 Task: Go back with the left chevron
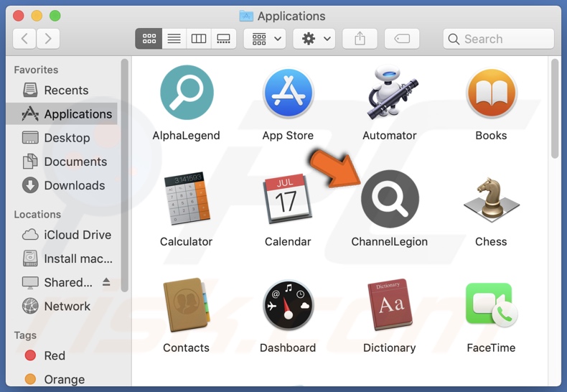[x=24, y=39]
